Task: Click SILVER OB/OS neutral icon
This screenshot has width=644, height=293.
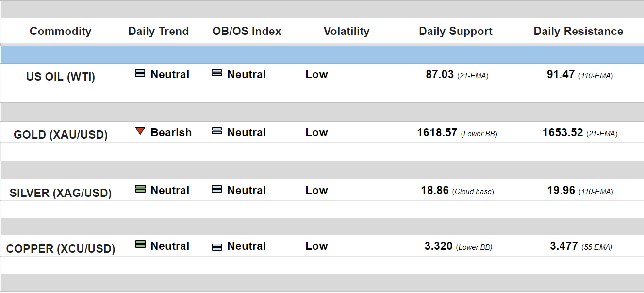Action: pyautogui.click(x=217, y=190)
